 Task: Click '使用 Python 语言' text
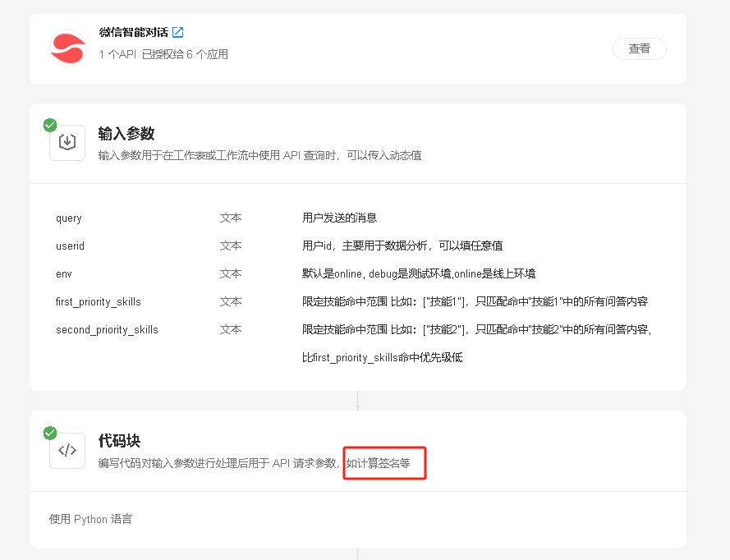pos(91,519)
